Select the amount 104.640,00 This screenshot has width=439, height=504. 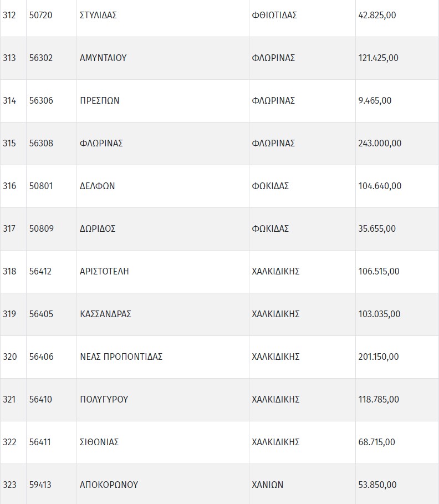(x=380, y=186)
